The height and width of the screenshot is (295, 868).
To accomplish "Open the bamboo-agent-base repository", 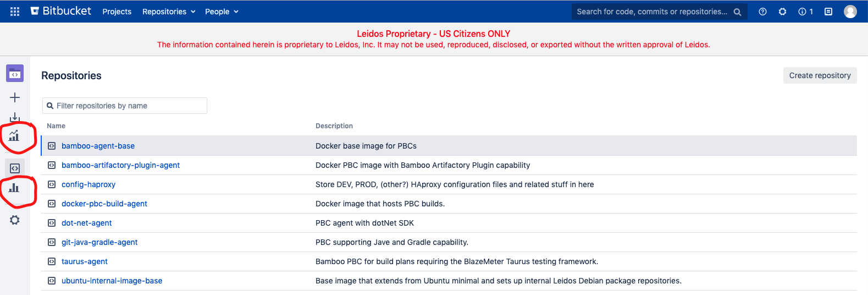I will pyautogui.click(x=98, y=146).
